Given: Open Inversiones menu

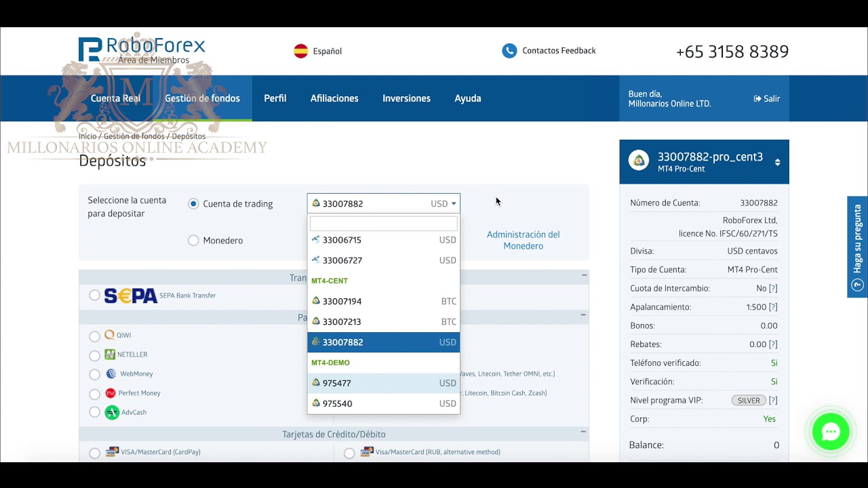Looking at the screenshot, I should pos(406,98).
